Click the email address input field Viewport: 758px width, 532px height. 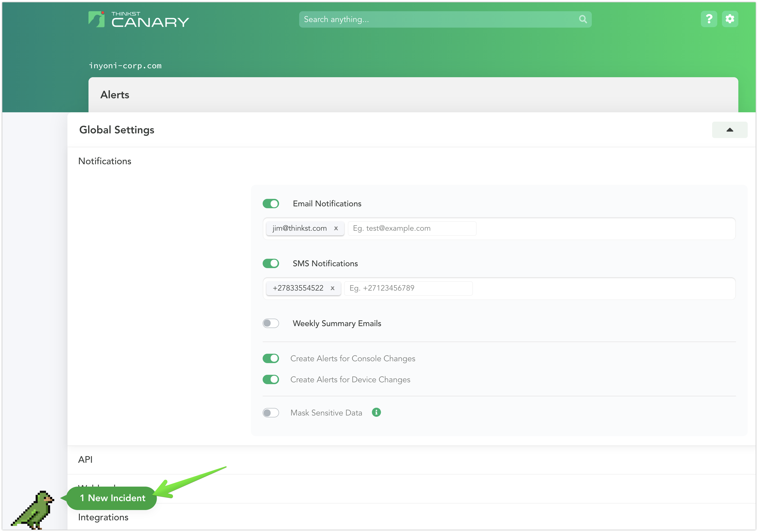click(x=412, y=228)
